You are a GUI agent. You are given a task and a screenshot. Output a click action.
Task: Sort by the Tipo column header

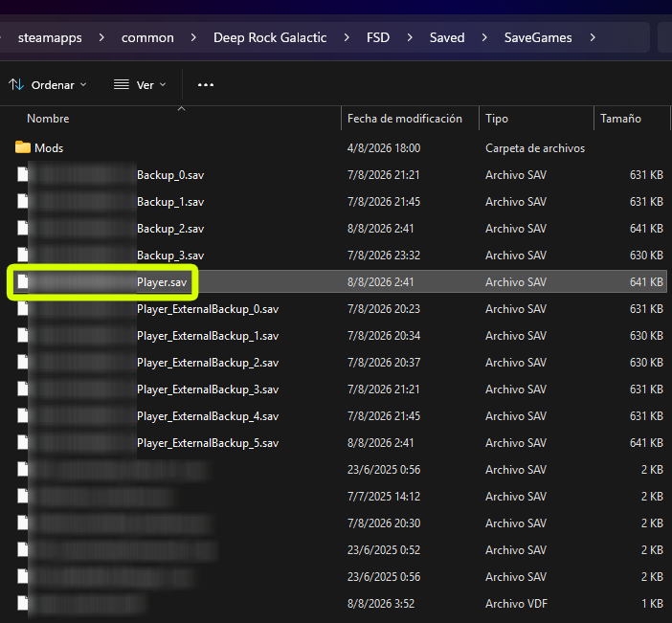coord(497,119)
